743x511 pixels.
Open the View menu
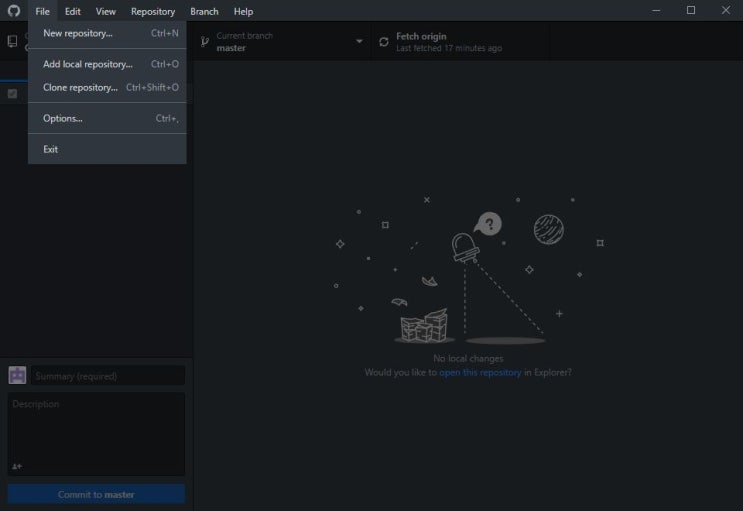point(105,11)
